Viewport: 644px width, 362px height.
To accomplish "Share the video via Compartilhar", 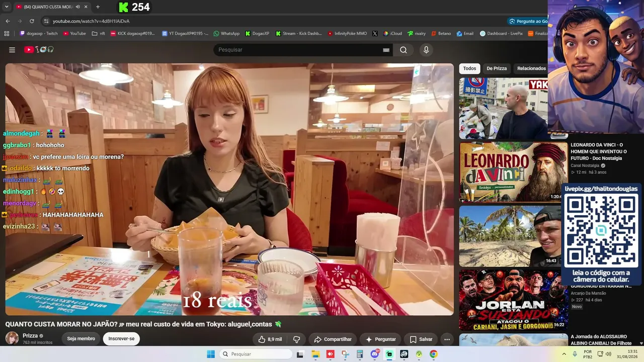I will pyautogui.click(x=333, y=339).
